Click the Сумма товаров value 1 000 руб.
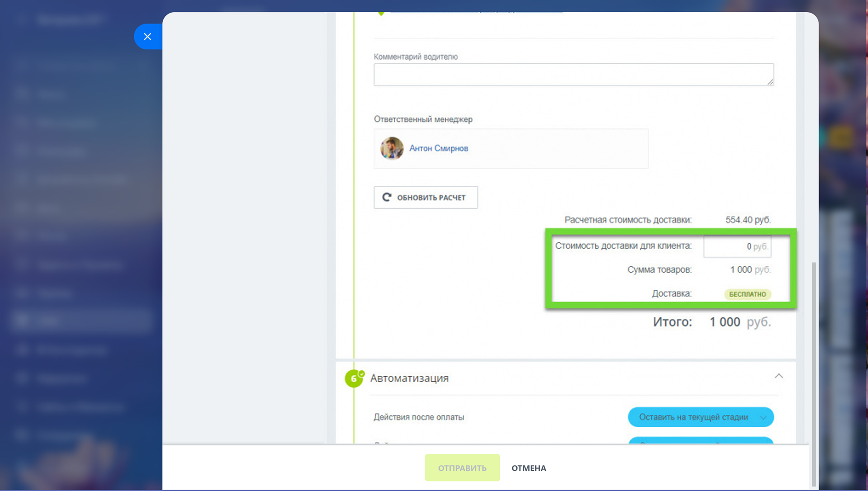The height and width of the screenshot is (491, 868). 750,270
